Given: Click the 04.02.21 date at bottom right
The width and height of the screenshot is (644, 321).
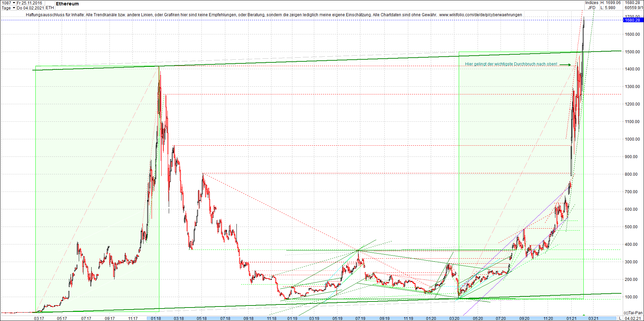Looking at the screenshot, I should click(x=633, y=318).
